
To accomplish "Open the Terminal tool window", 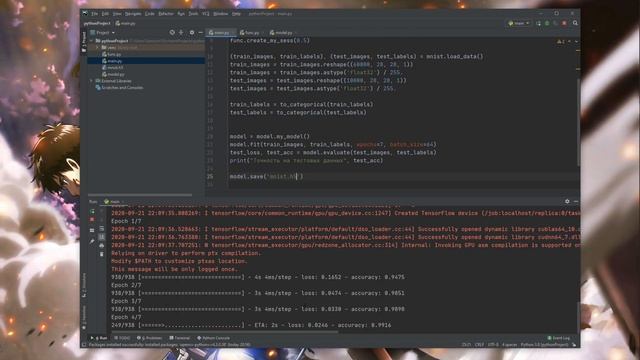I will tap(180, 338).
